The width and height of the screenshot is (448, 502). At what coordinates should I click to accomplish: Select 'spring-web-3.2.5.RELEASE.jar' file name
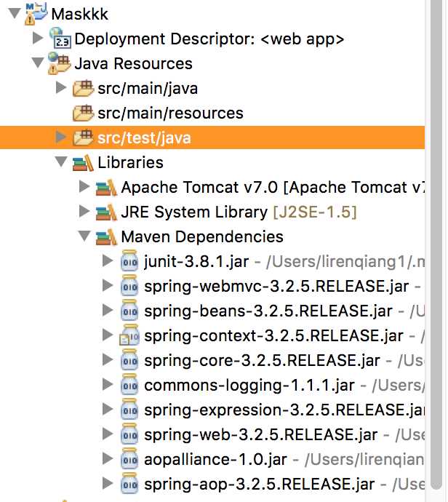[261, 435]
